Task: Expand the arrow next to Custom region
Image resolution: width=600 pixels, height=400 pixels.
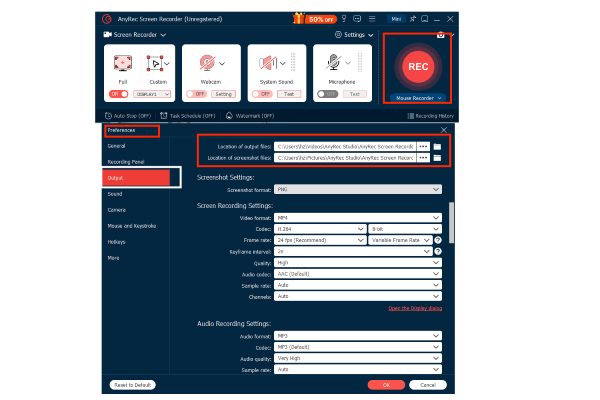Action: pyautogui.click(x=167, y=64)
